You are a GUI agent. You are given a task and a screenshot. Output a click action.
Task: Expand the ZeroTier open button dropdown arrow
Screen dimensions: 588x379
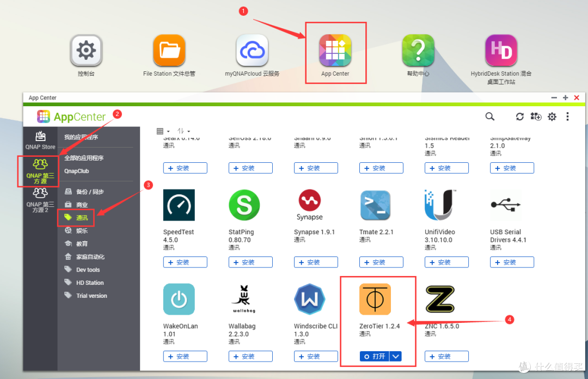click(396, 357)
